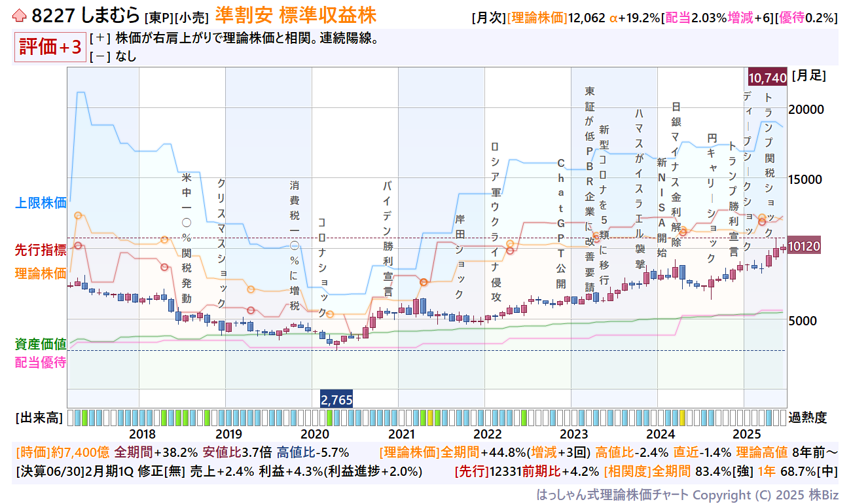
Task: Click the green 資産価値 legend label
Action: pos(41,344)
